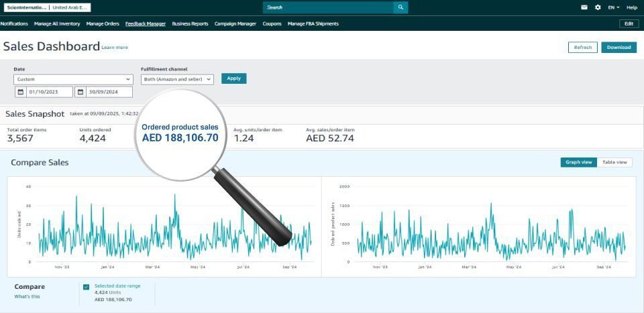This screenshot has height=313, width=644.
Task: Click the start date calendar icon
Action: pos(21,92)
